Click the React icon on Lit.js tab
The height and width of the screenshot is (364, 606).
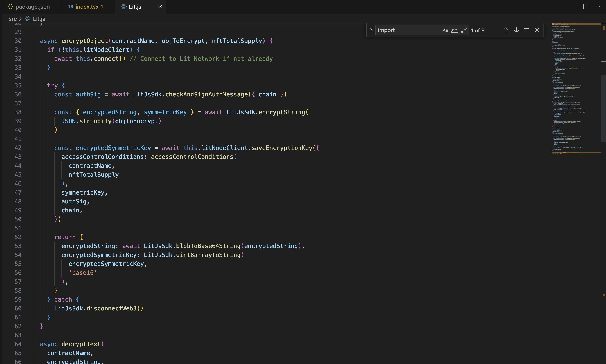(x=124, y=7)
